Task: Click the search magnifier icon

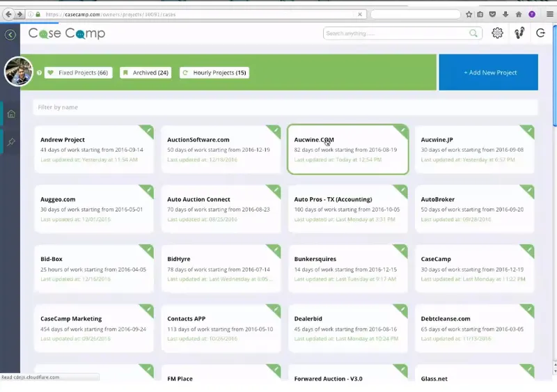Action: pos(473,33)
